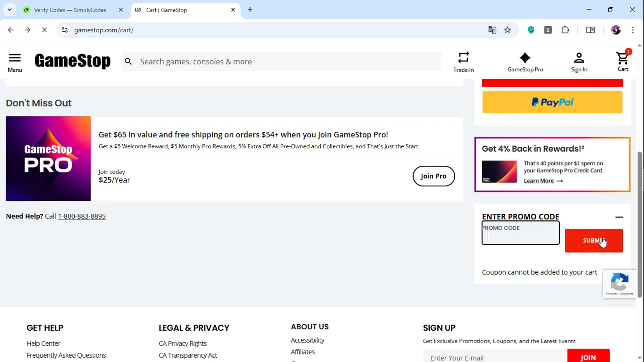Open the Cart icon
Image resolution: width=644 pixels, height=362 pixels.
coord(623,61)
